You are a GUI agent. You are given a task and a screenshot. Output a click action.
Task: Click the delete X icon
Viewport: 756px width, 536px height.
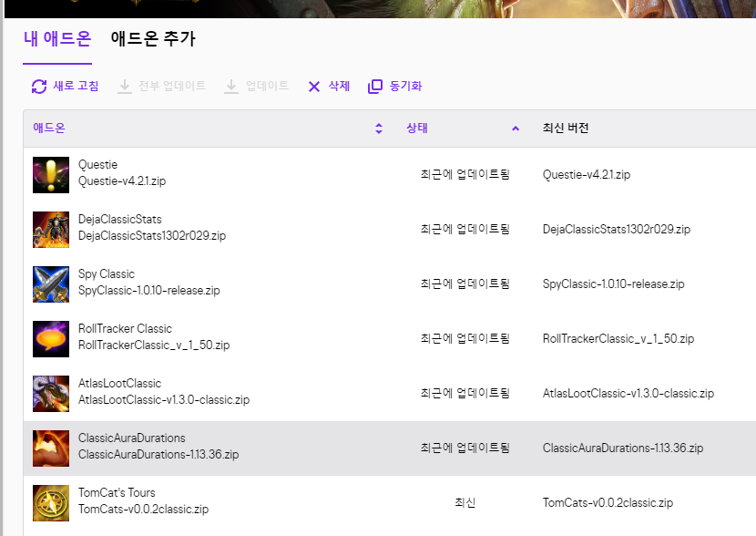coord(314,87)
